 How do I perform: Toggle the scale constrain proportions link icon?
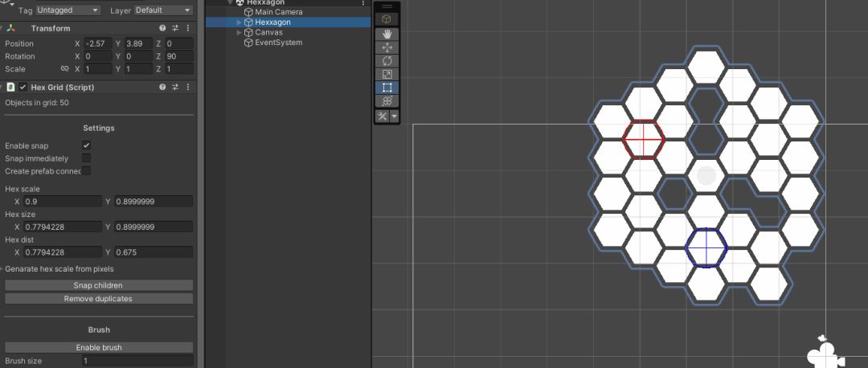64,69
